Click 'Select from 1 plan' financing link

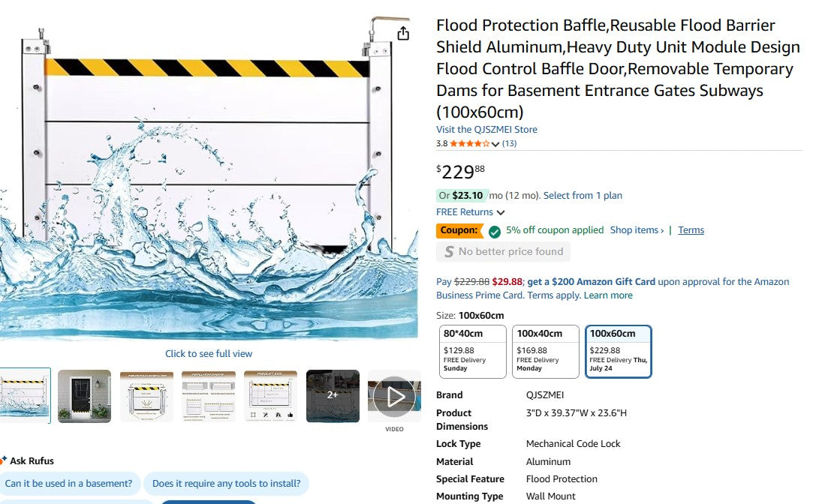pyautogui.click(x=583, y=195)
